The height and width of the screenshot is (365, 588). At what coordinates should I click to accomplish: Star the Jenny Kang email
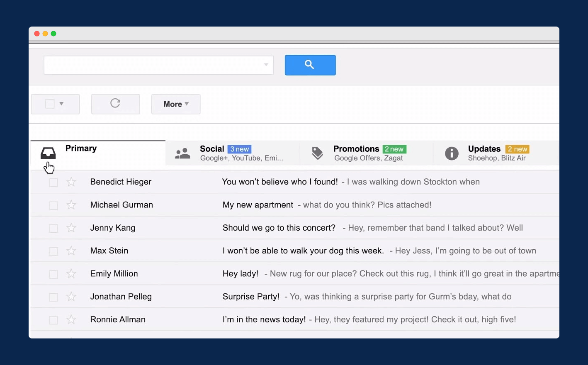[71, 228]
